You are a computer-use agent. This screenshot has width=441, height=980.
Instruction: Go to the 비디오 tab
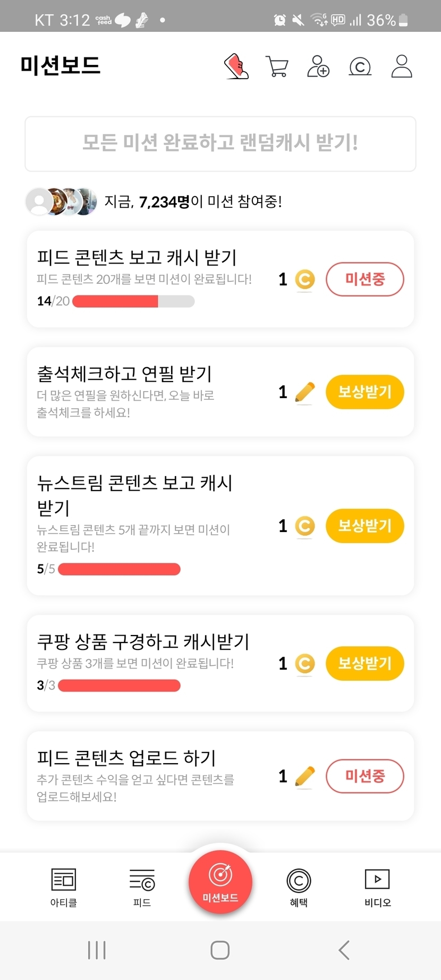(x=377, y=886)
